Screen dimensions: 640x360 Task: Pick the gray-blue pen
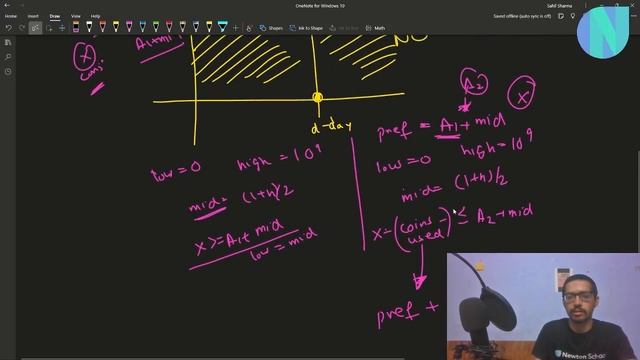click(x=196, y=27)
